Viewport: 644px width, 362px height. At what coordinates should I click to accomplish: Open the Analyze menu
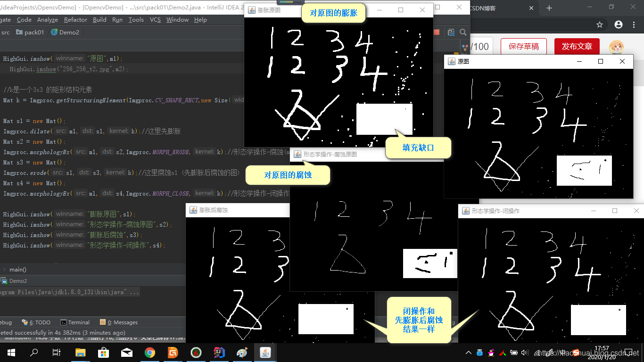pos(48,20)
